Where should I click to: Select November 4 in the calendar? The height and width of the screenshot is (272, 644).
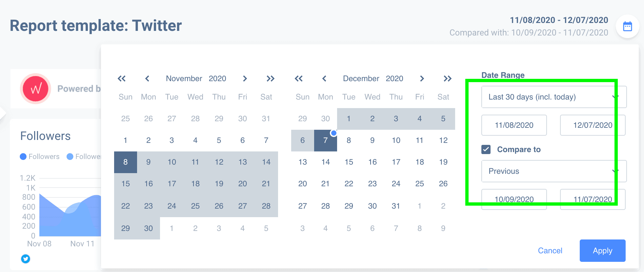click(195, 140)
